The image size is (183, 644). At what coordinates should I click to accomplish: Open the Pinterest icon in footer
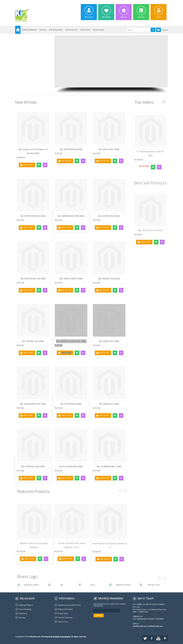(x=165, y=638)
